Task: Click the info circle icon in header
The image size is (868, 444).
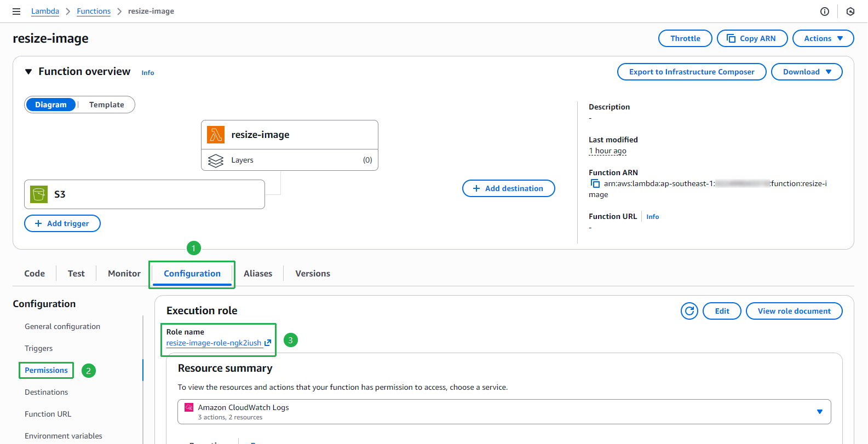Action: coord(825,11)
